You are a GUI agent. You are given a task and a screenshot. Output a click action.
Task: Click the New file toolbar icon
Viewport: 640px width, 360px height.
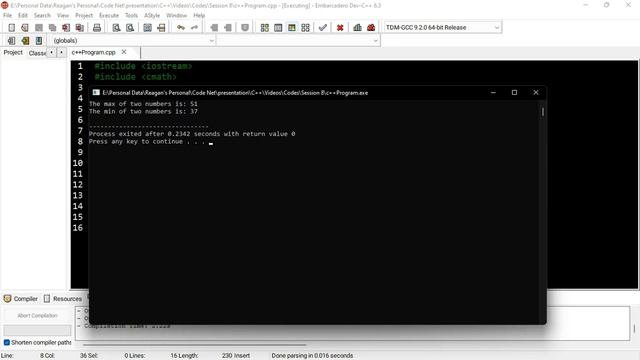pyautogui.click(x=11, y=28)
